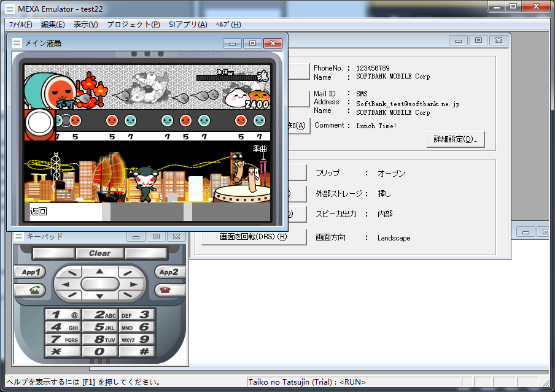The width and height of the screenshot is (555, 392).
Task: Open the 編集(E) menu
Action: point(53,25)
